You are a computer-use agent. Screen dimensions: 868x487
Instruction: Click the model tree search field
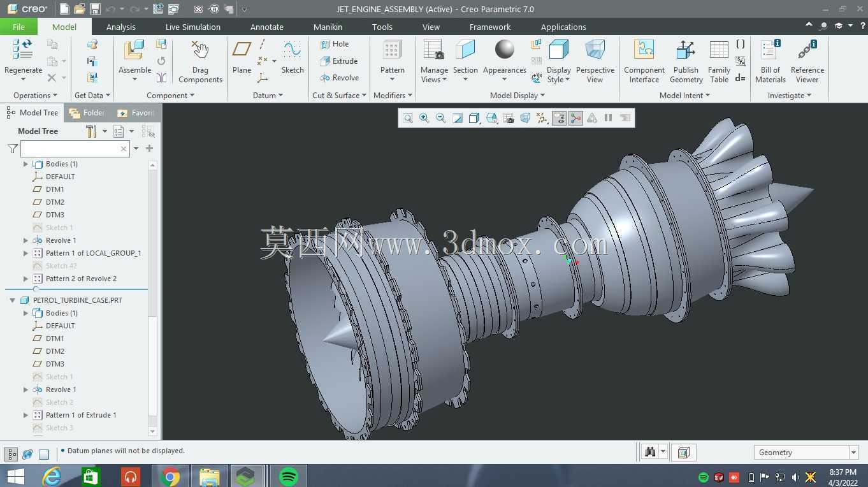tap(75, 149)
